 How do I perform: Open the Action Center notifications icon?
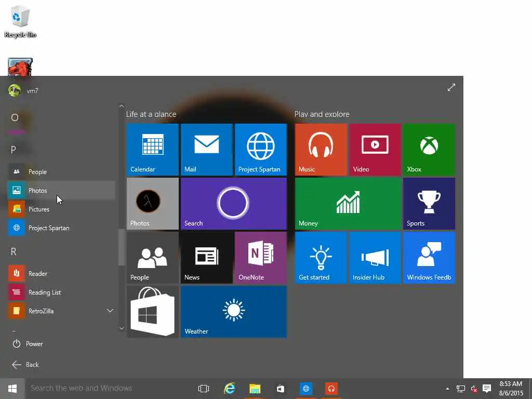487,389
